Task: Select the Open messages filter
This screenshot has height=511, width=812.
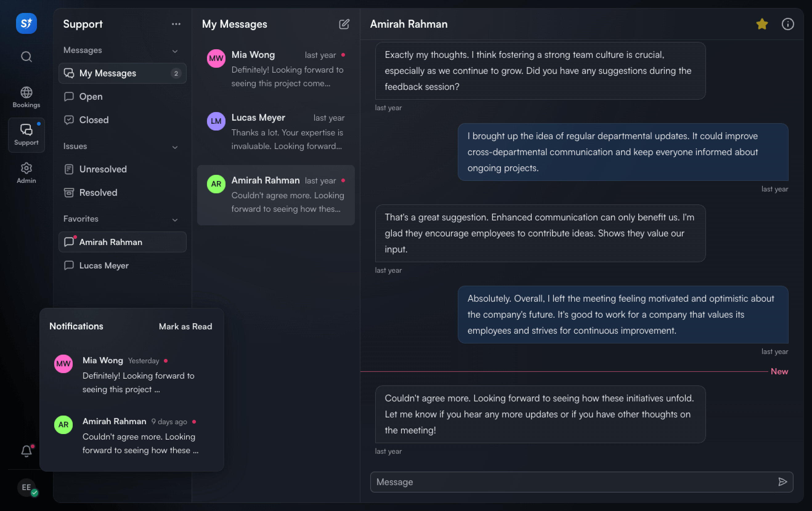Action: [x=91, y=96]
